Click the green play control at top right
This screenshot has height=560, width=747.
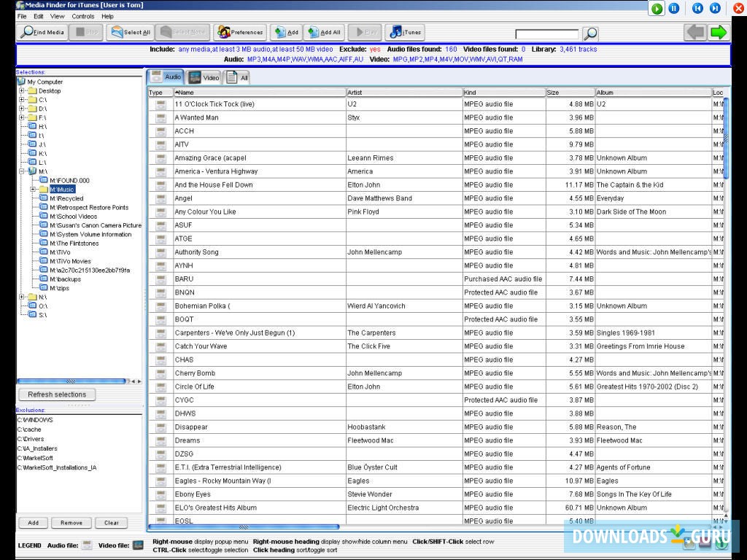(657, 8)
